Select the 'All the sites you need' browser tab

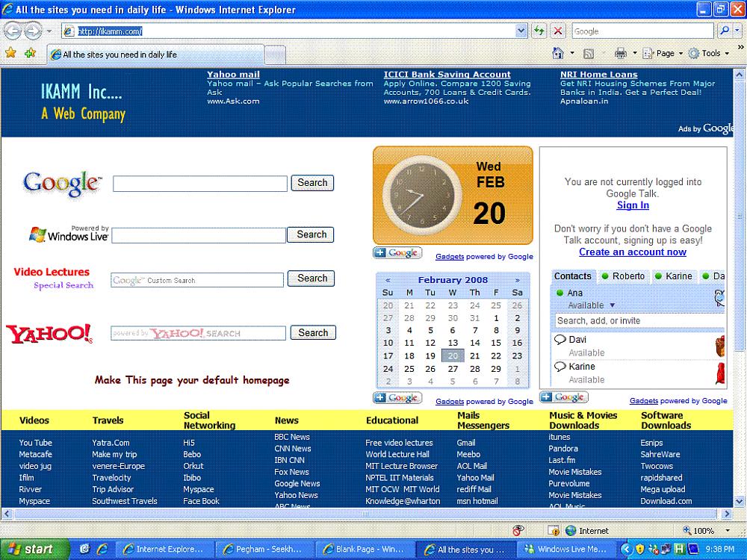[156, 55]
